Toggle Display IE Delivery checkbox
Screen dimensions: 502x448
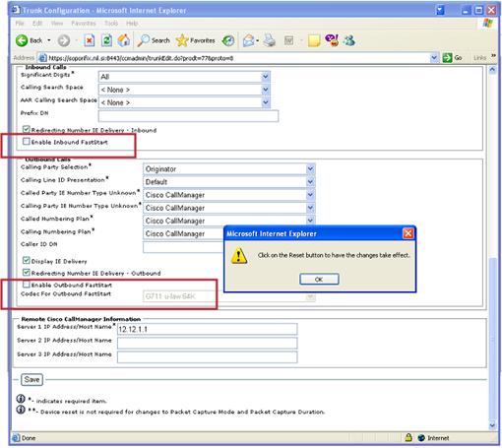click(x=27, y=260)
